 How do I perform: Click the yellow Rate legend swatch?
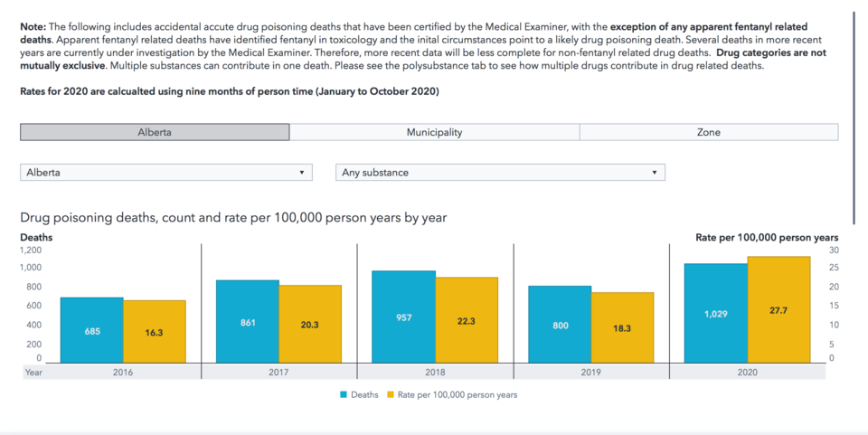(391, 395)
